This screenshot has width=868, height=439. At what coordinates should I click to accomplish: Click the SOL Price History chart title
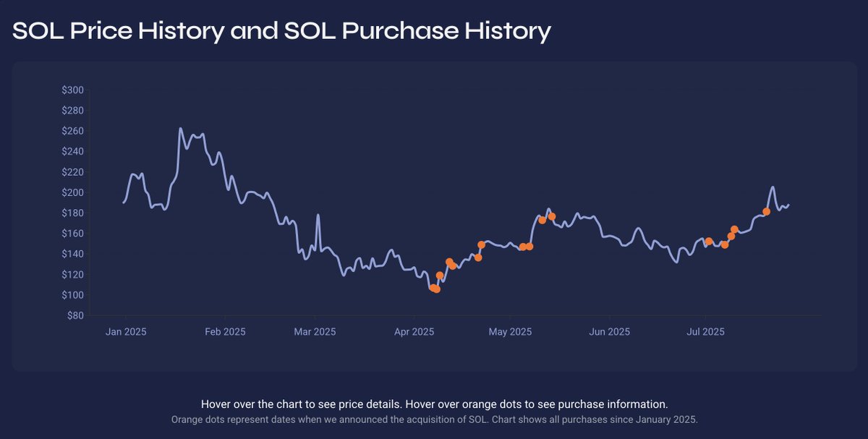(282, 31)
